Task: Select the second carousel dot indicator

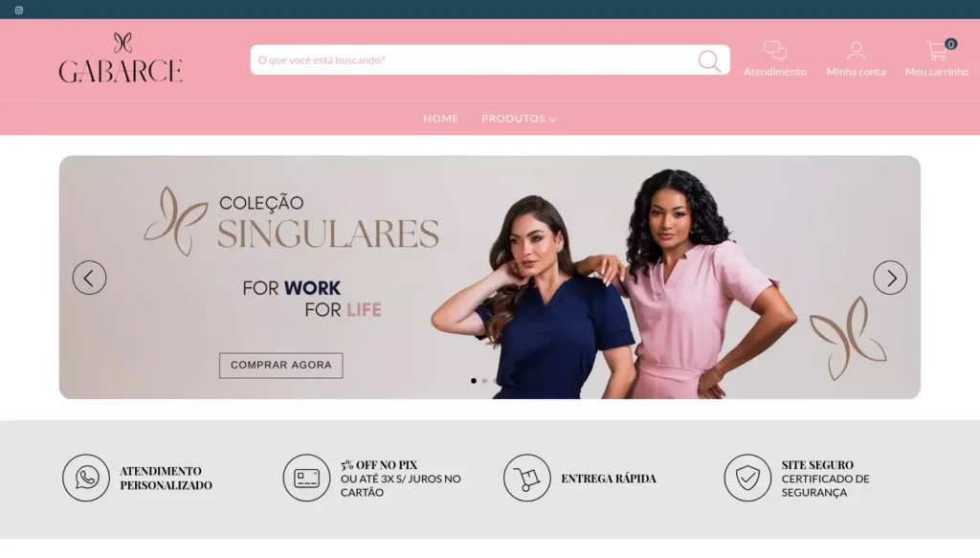Action: [x=484, y=381]
